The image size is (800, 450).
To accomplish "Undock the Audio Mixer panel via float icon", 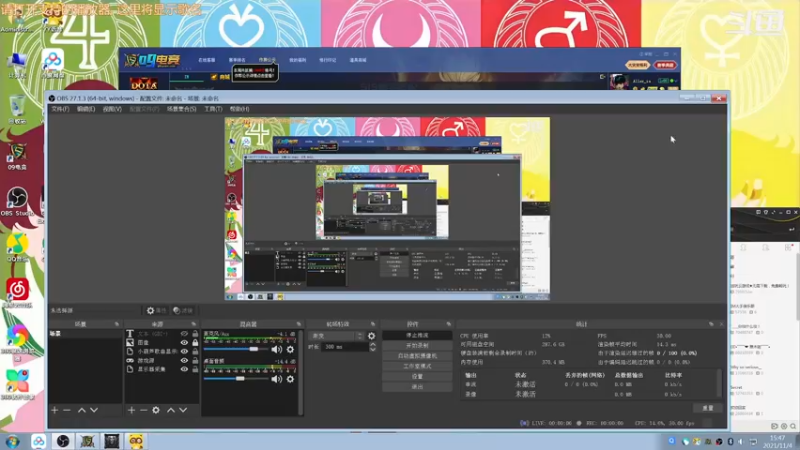I will [298, 324].
